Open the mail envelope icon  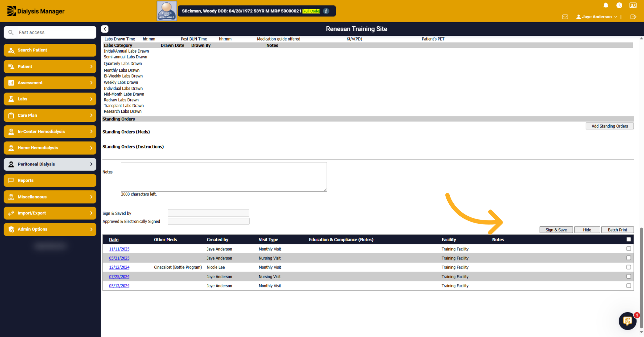(x=565, y=17)
